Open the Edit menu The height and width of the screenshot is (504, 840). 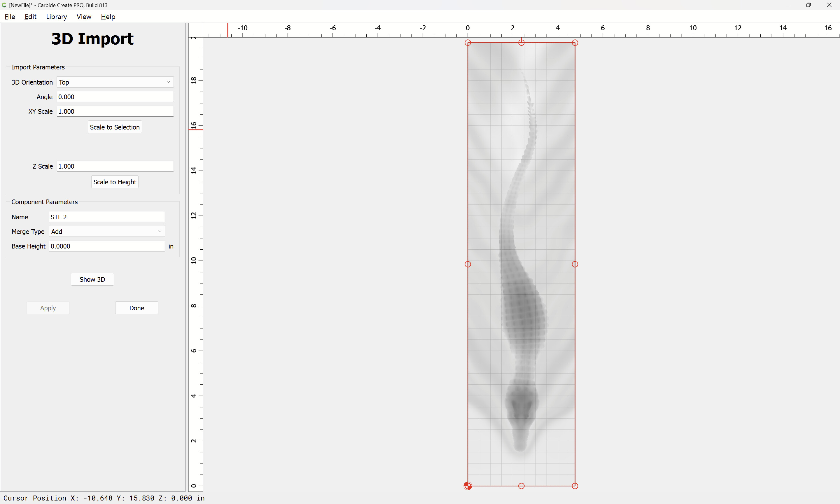click(x=30, y=17)
